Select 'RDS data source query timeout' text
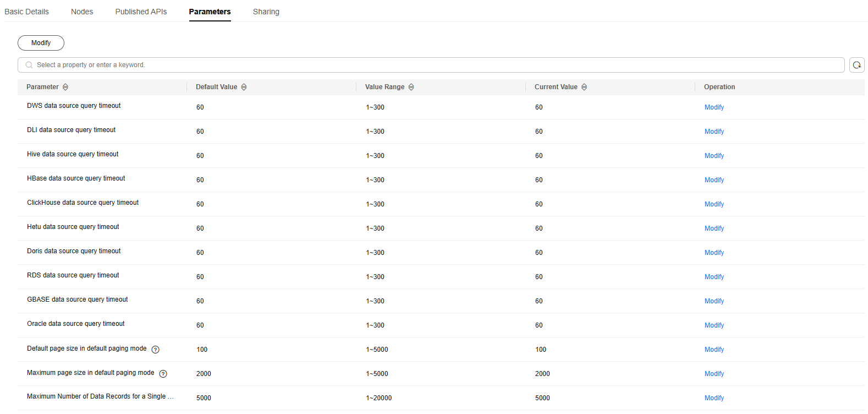The height and width of the screenshot is (414, 868). (73, 275)
